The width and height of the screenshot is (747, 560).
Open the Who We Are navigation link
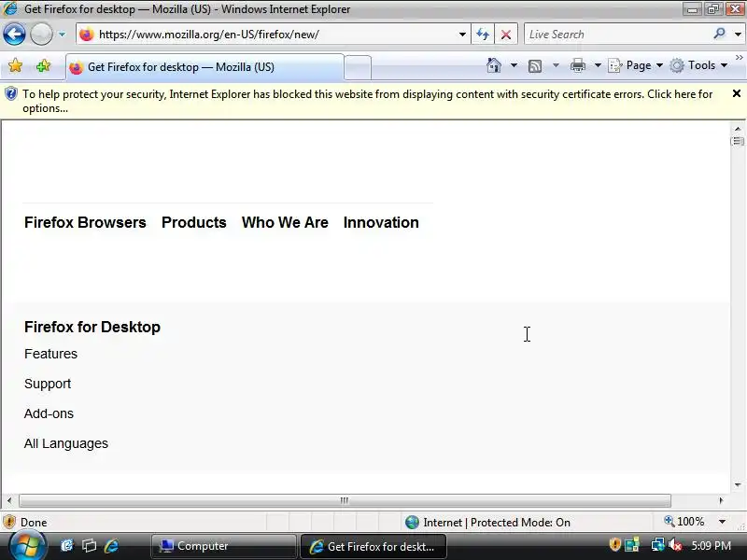(285, 222)
